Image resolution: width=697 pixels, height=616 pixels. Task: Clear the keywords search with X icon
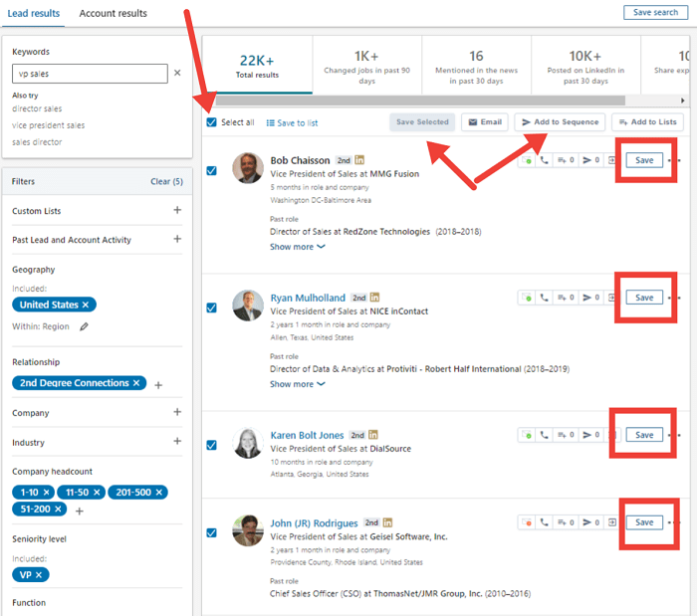tap(177, 73)
